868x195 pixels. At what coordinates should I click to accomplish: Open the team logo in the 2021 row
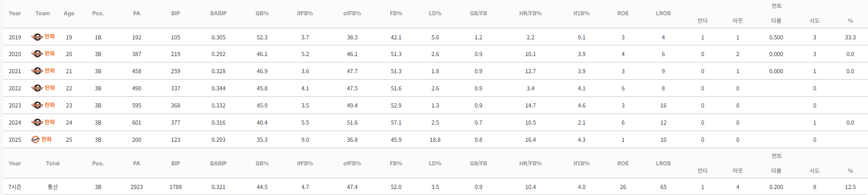(x=37, y=71)
